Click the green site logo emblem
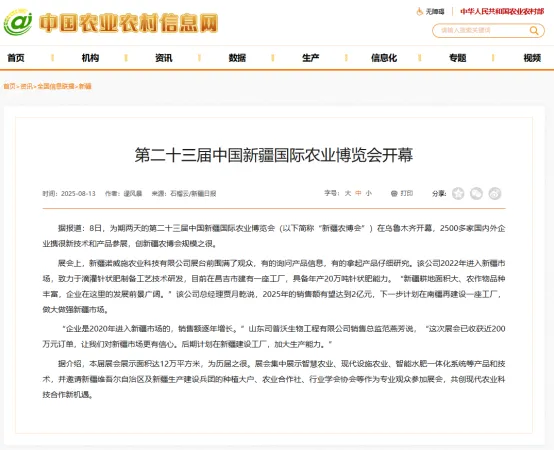This screenshot has width=554, height=450. pos(18,22)
